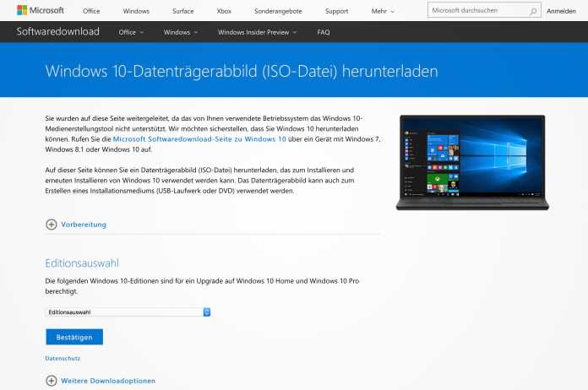The width and height of the screenshot is (588, 390).
Task: Open the Editionsauswahl dropdown
Action: point(128,311)
